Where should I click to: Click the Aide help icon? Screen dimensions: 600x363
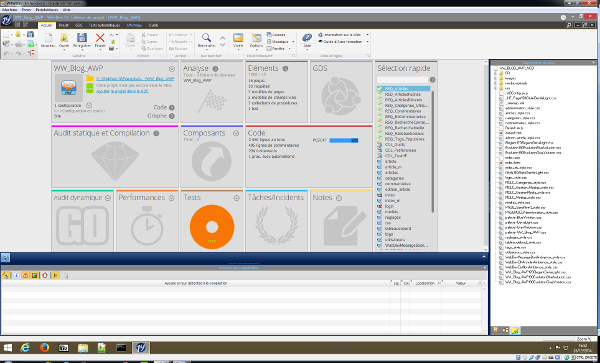307,37
